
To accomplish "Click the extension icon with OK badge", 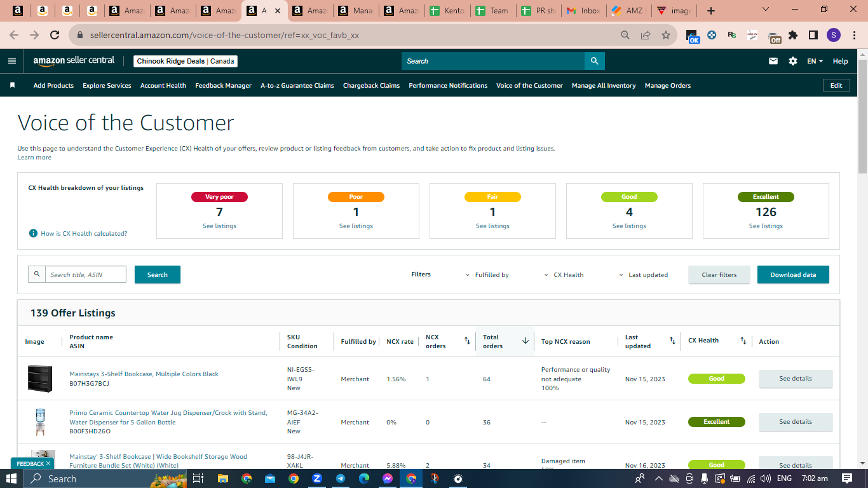I will click(693, 36).
